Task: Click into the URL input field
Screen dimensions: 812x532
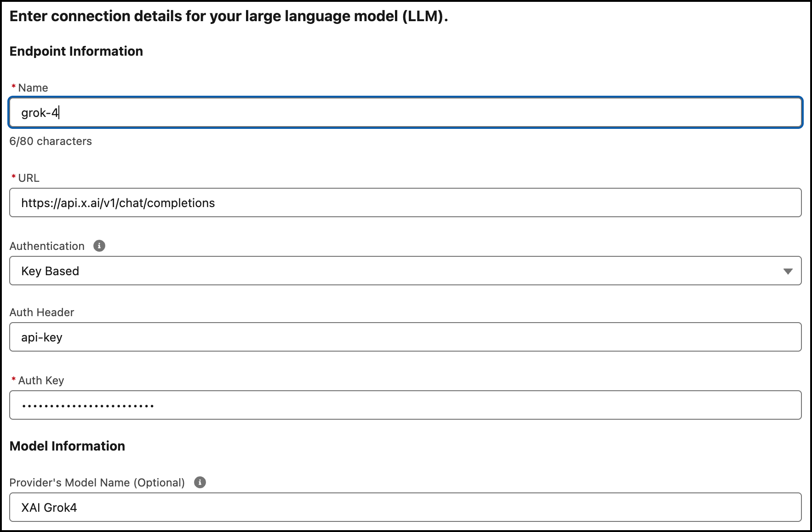Action: 406,202
